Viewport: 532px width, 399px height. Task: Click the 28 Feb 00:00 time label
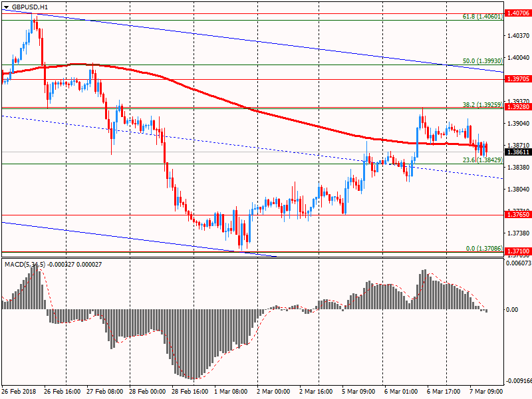pyautogui.click(x=147, y=391)
